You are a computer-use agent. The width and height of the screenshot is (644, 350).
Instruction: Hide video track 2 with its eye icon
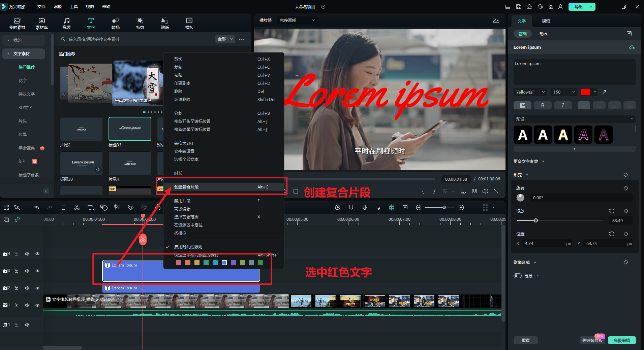point(37,288)
